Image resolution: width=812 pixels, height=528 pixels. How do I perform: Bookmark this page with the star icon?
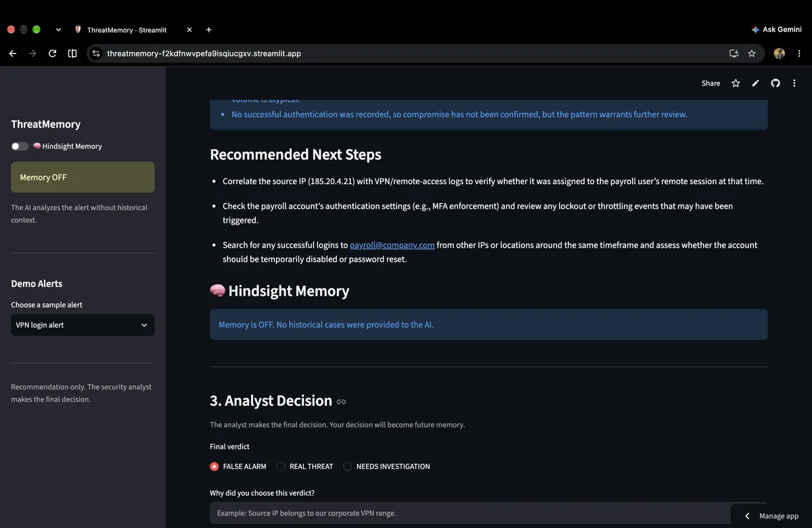click(752, 53)
